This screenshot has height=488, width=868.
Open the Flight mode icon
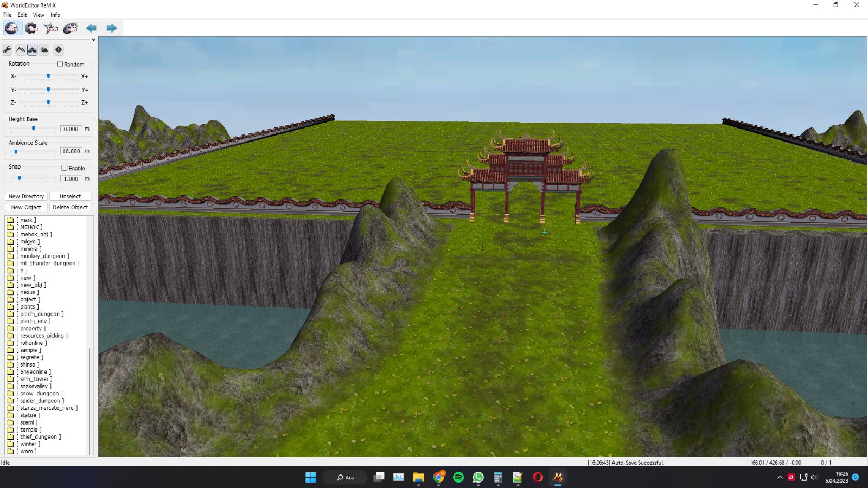click(x=71, y=28)
